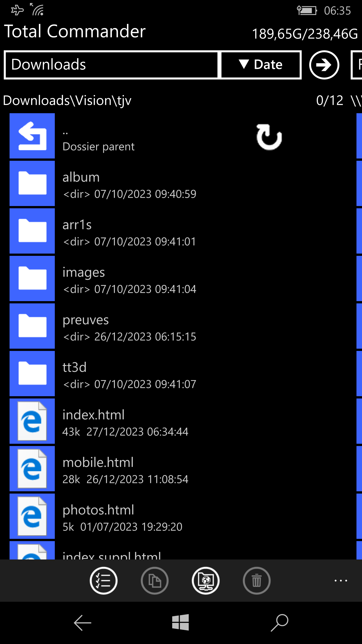
Task: Open the network connections icon
Action: click(206, 581)
